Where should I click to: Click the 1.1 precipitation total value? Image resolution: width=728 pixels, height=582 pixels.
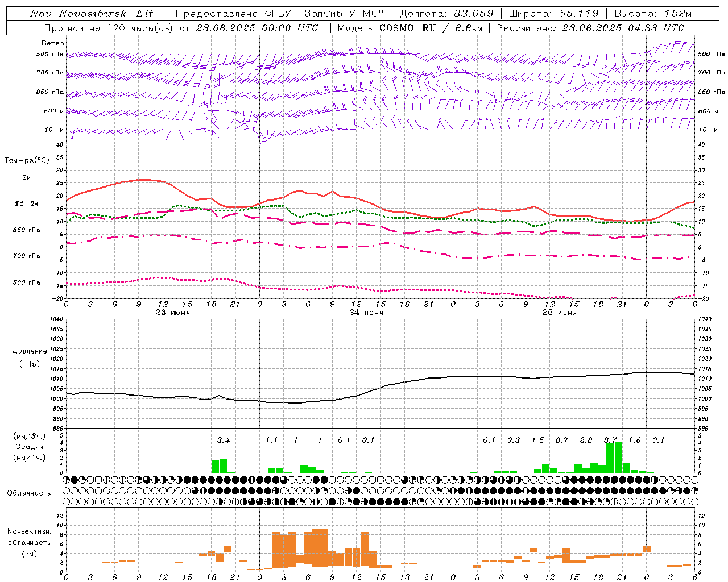272,440
